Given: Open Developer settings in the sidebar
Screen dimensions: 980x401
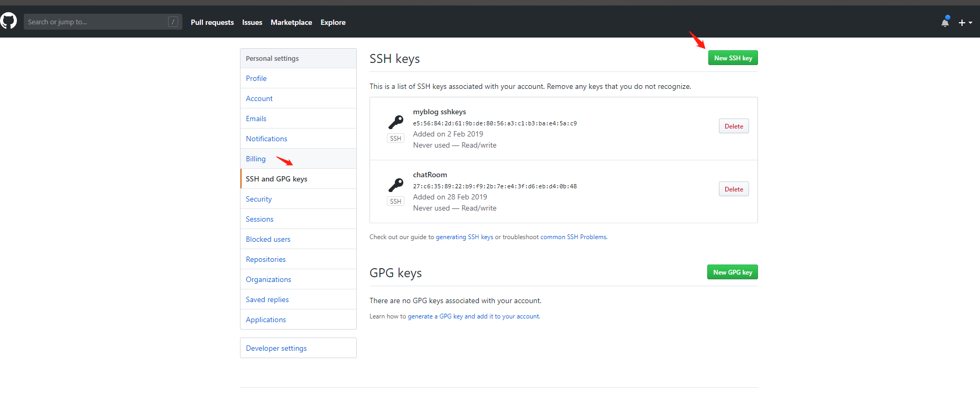Looking at the screenshot, I should tap(276, 348).
